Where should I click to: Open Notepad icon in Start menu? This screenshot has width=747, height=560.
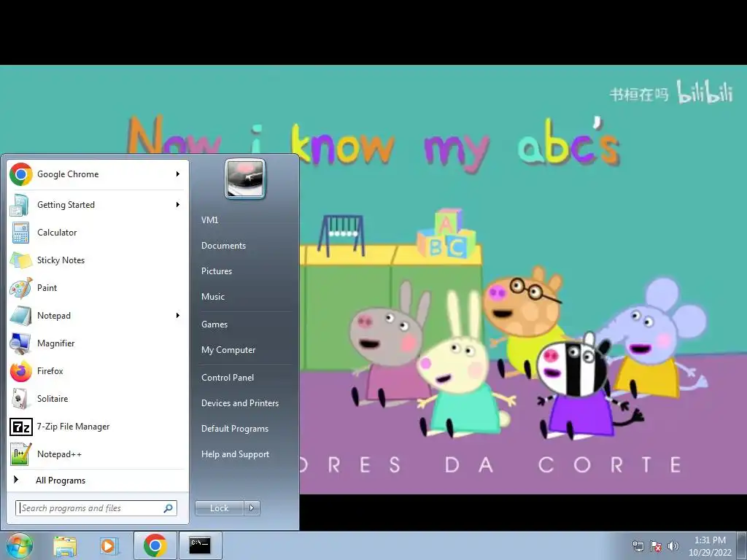click(x=21, y=315)
